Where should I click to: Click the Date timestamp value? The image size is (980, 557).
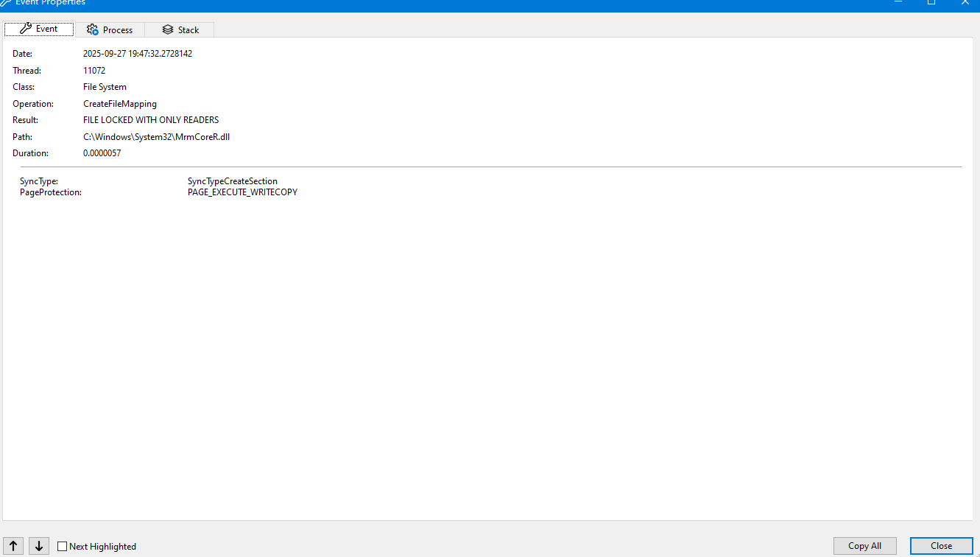(138, 54)
